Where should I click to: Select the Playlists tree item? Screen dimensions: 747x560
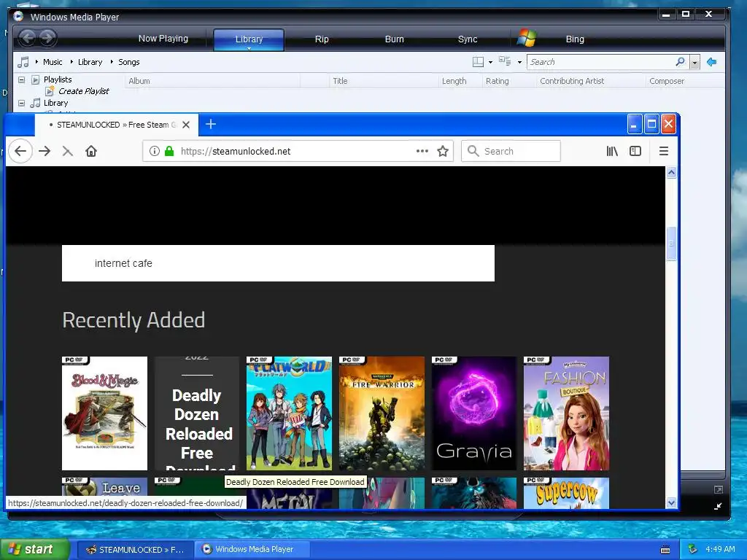58,79
